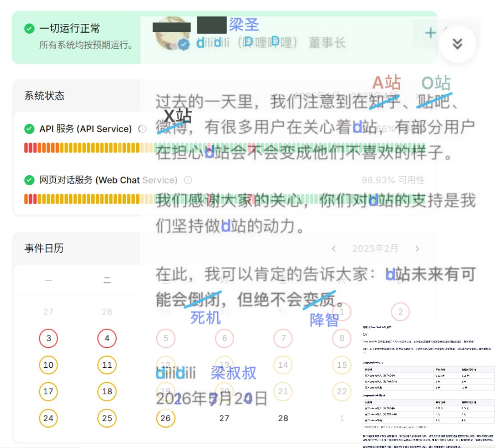Select calendar day 26 with yellow circle
Image resolution: width=496 pixels, height=448 pixels.
coord(166,418)
